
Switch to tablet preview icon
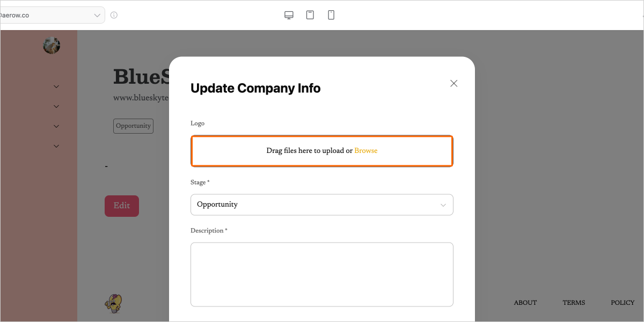(x=310, y=15)
